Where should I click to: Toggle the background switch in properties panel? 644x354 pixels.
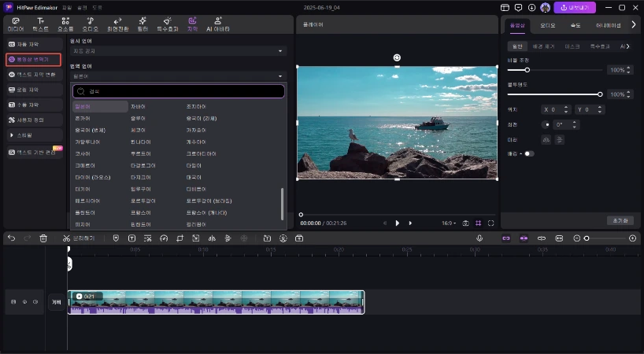(529, 154)
